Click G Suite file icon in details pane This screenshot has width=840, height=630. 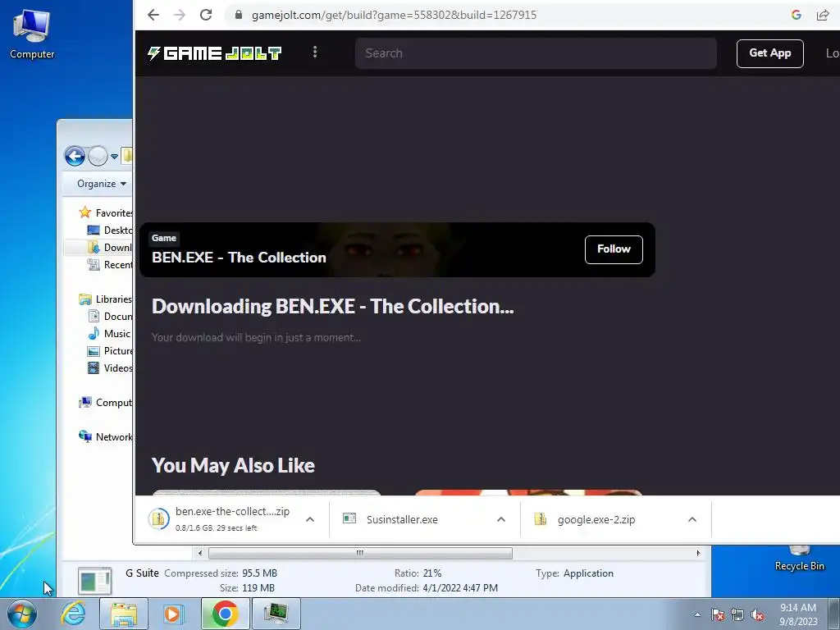pos(95,582)
